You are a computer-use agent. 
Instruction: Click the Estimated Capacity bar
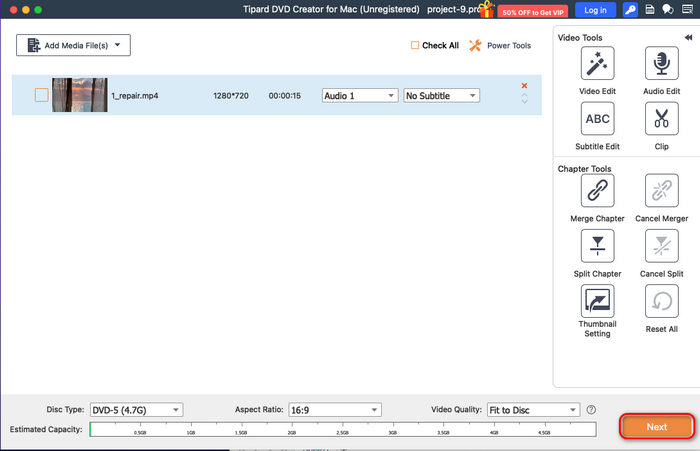point(343,429)
